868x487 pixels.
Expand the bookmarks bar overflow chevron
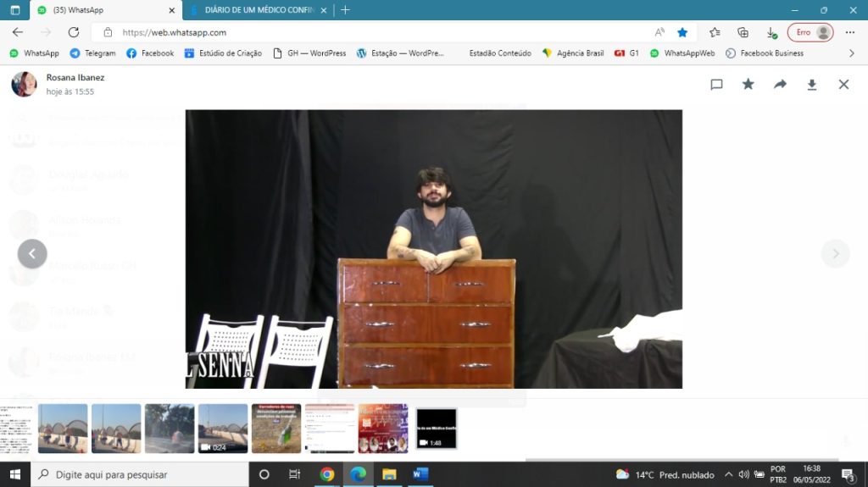[852, 53]
